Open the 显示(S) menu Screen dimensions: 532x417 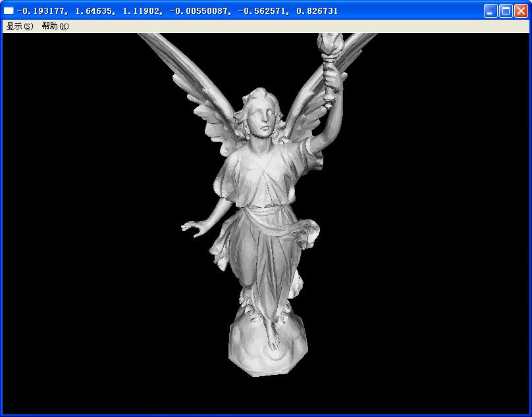20,26
